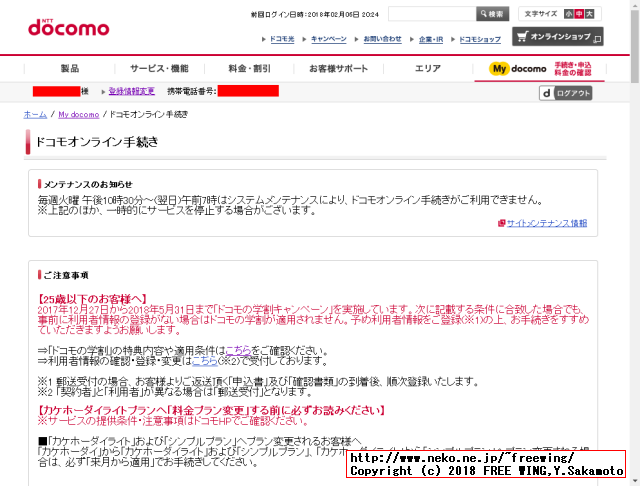
Task: Open the 料金・割引 menu
Action: click(249, 69)
